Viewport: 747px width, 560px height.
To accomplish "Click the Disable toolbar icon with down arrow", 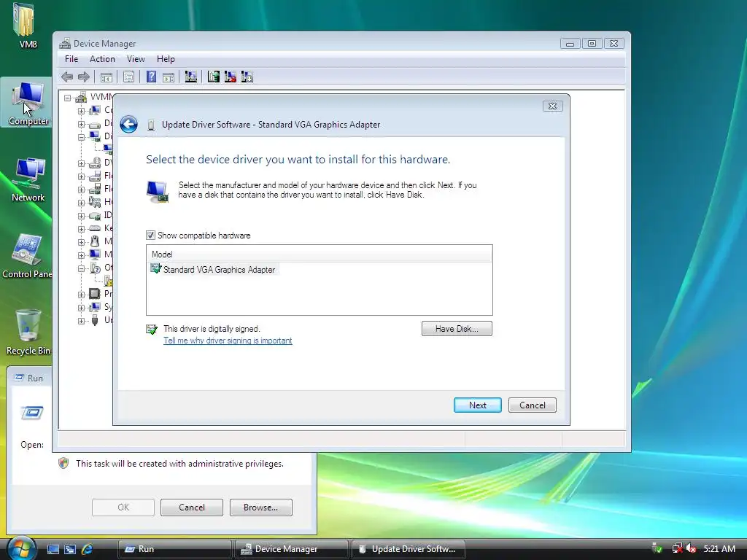I will [x=247, y=77].
